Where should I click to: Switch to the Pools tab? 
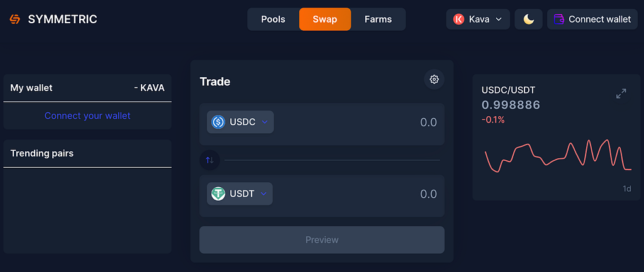click(x=273, y=19)
